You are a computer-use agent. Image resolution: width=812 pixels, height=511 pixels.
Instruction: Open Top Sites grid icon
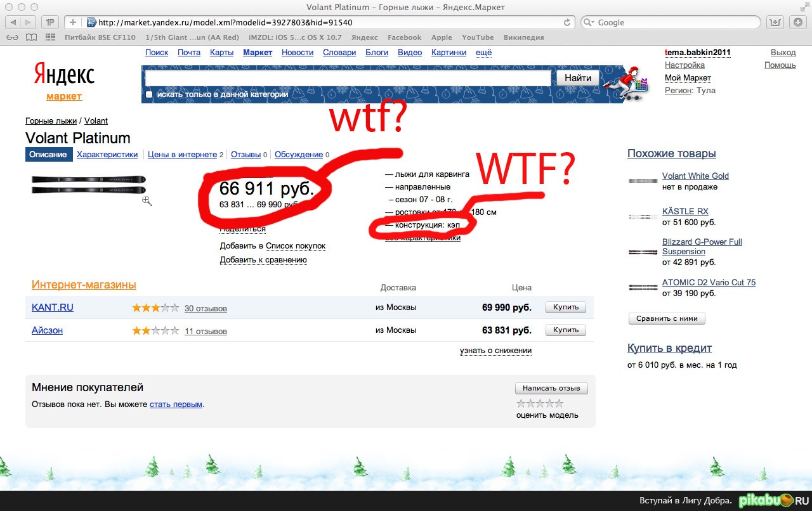click(x=50, y=37)
